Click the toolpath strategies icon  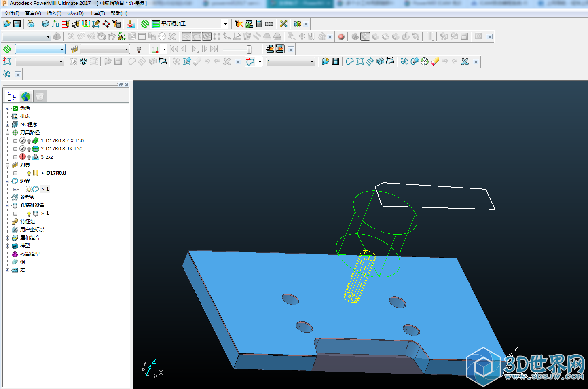point(145,24)
